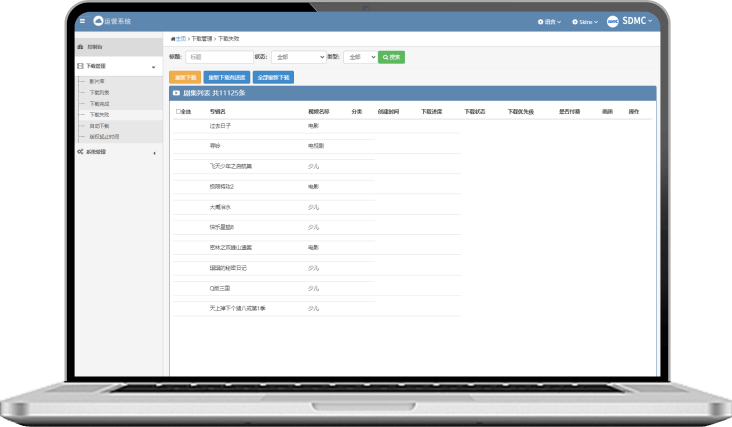Click the hamburger menu icon in header
Screen dimensions: 732x427
[x=82, y=21]
